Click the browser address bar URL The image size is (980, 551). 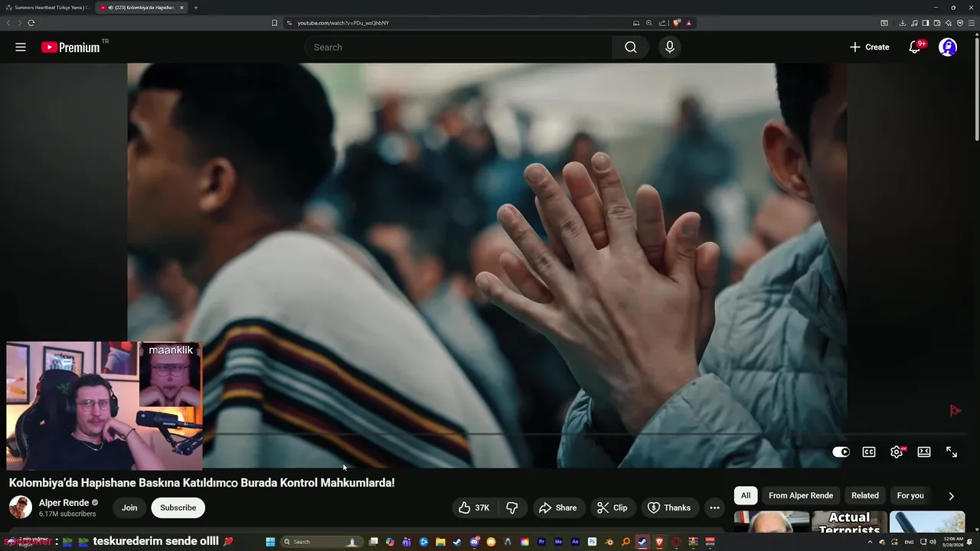pyautogui.click(x=343, y=23)
